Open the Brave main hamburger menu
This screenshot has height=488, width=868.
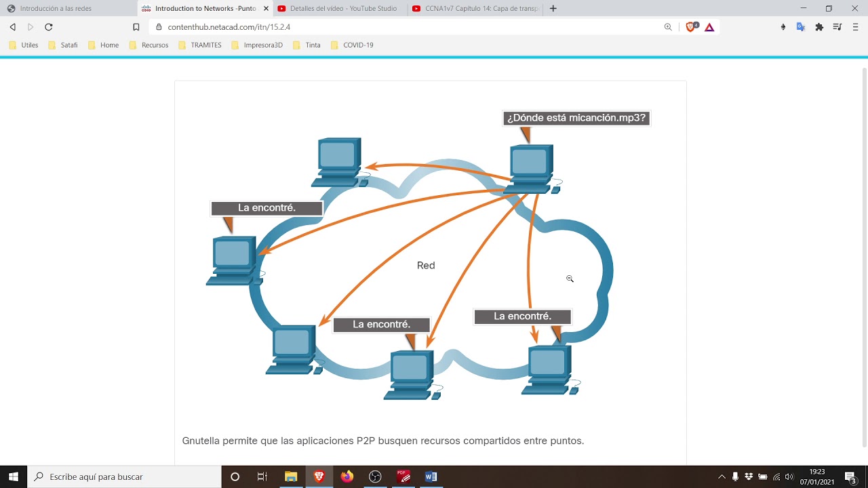coord(855,27)
